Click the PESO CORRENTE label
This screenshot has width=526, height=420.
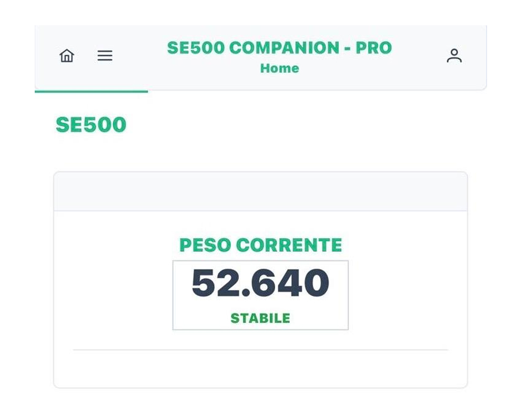[260, 245]
